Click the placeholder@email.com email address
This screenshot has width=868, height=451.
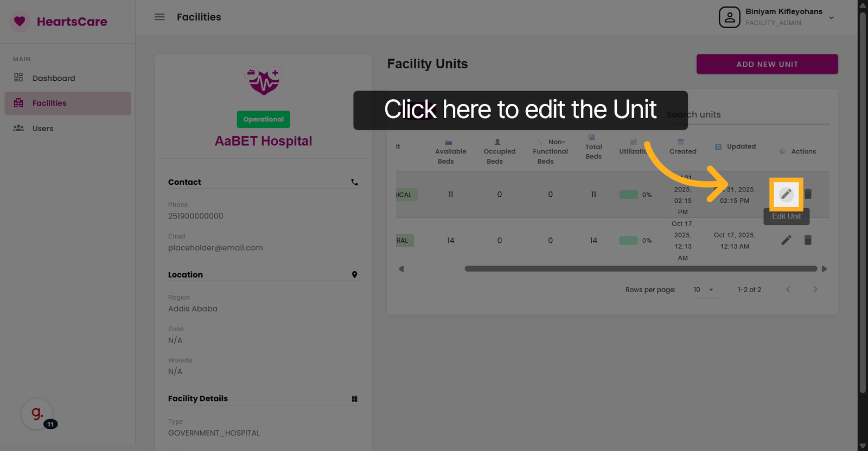(215, 248)
